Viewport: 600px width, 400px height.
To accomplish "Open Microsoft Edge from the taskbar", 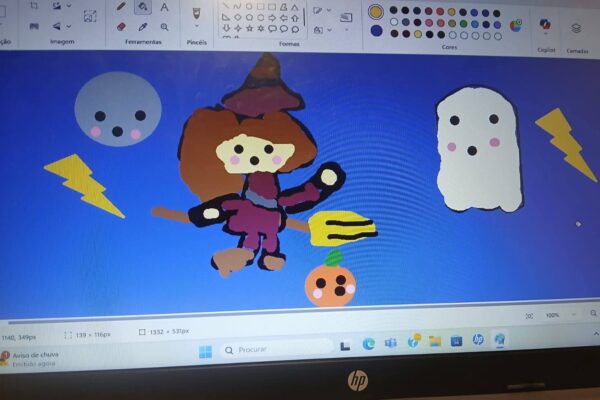I will 368,343.
